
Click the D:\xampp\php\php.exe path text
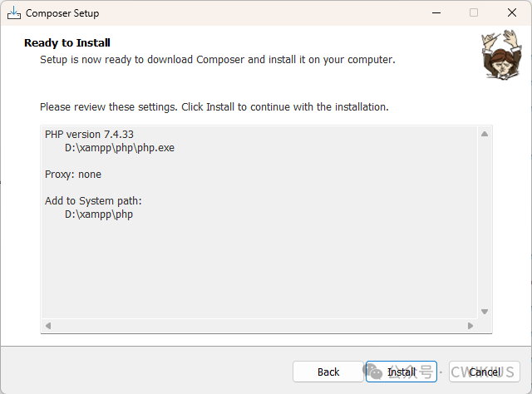pos(120,147)
